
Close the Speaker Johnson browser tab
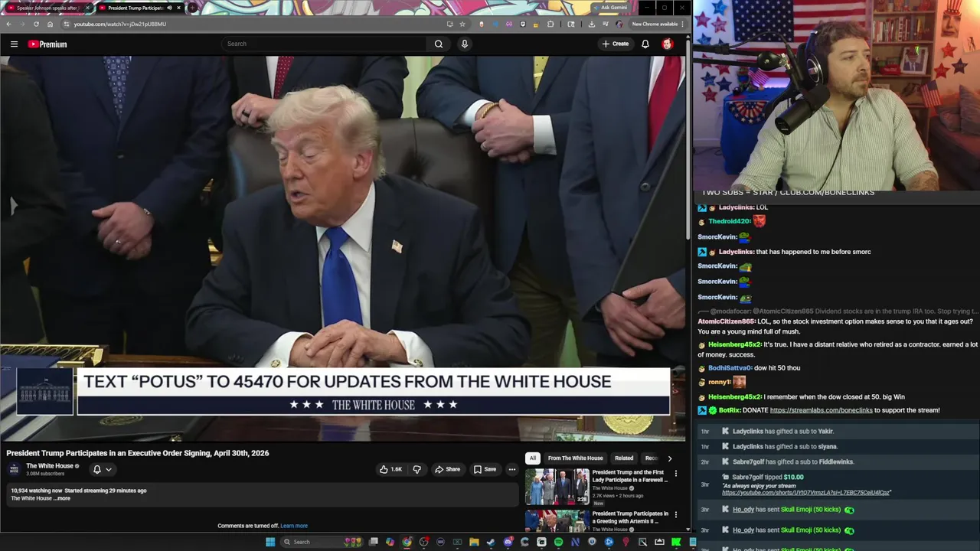pos(87,8)
